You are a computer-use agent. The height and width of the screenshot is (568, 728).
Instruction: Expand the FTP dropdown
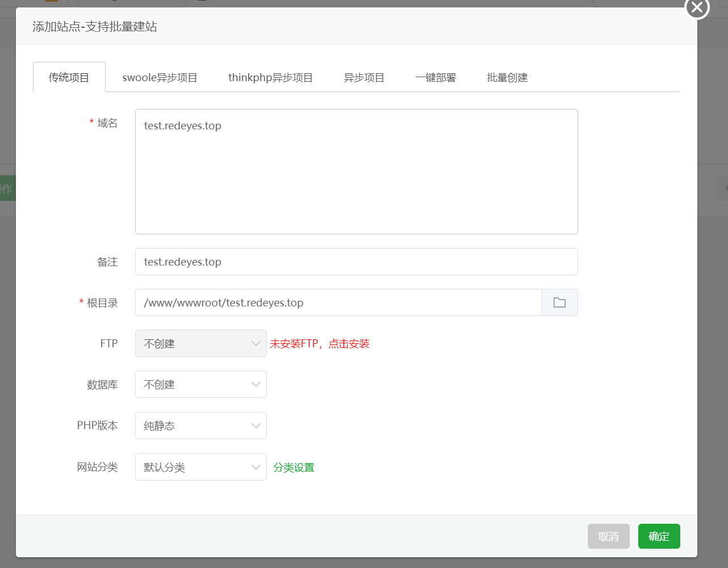click(x=200, y=343)
